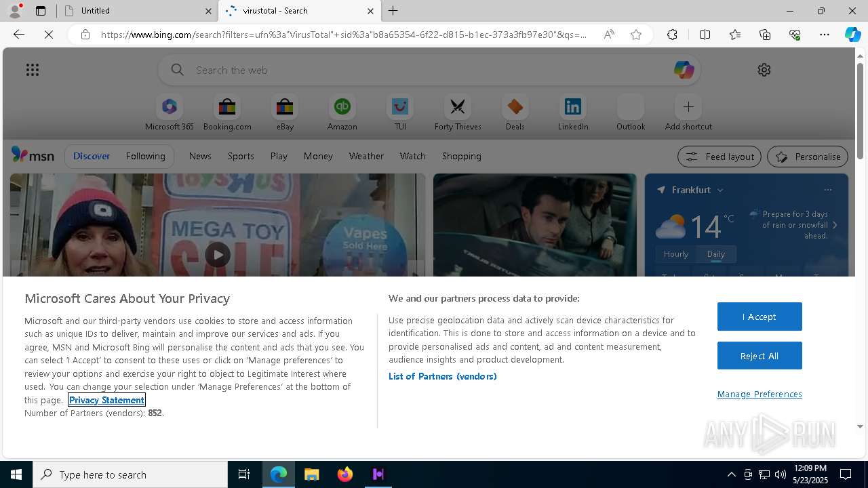
Task: Open the Weather section
Action: 366,156
